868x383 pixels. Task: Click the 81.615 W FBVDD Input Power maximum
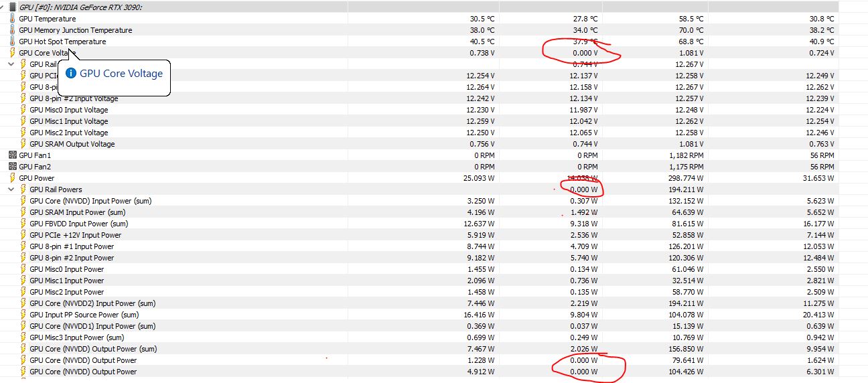pos(687,224)
